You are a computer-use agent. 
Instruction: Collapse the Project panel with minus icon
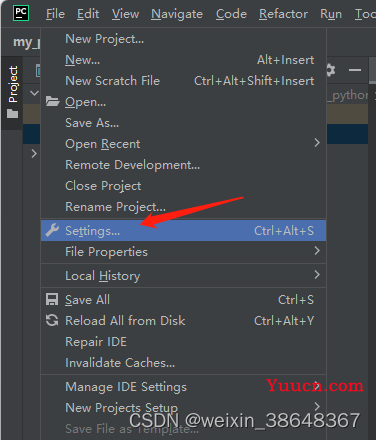355,70
